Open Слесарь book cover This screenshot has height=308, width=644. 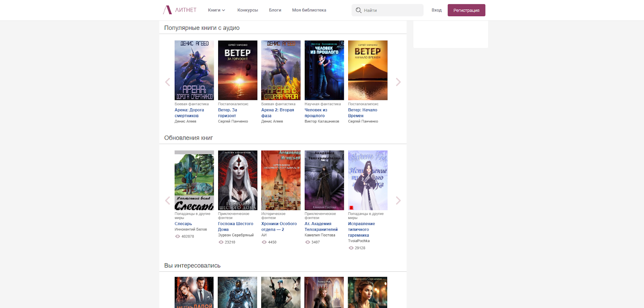click(x=194, y=180)
